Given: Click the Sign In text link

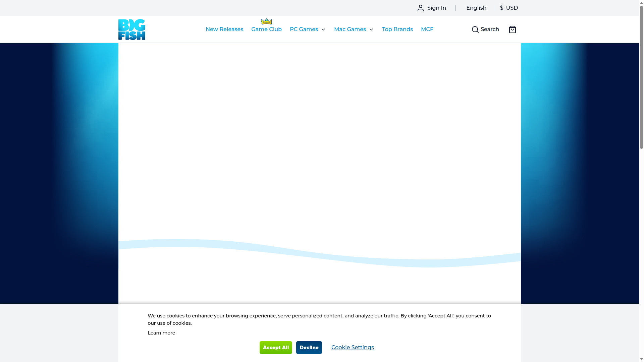Looking at the screenshot, I should [x=436, y=8].
